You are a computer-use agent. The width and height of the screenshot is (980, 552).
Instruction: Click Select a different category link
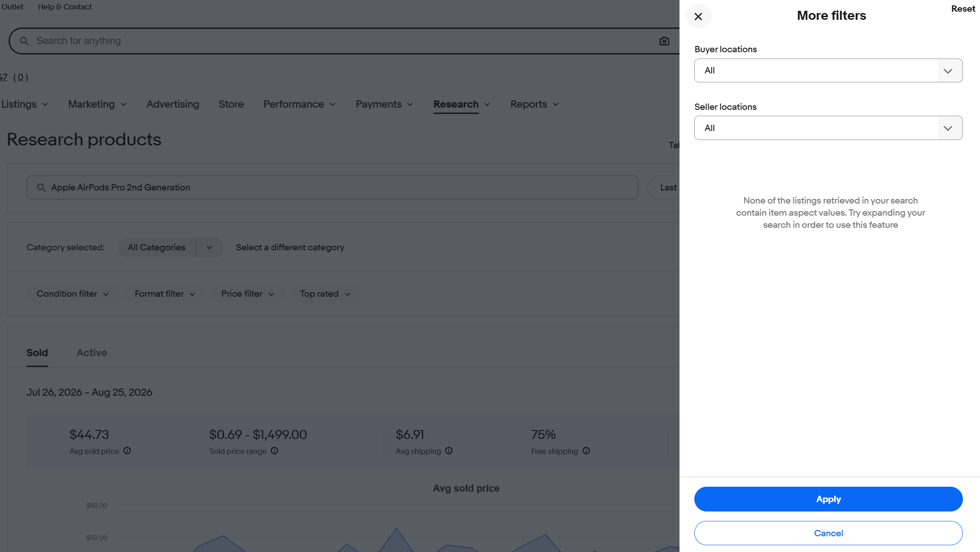290,248
